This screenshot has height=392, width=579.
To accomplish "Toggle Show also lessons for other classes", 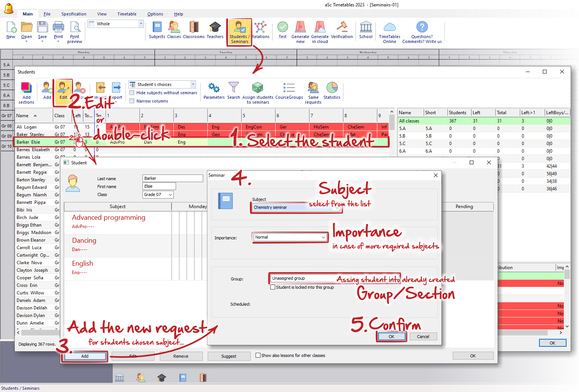I will click(258, 355).
